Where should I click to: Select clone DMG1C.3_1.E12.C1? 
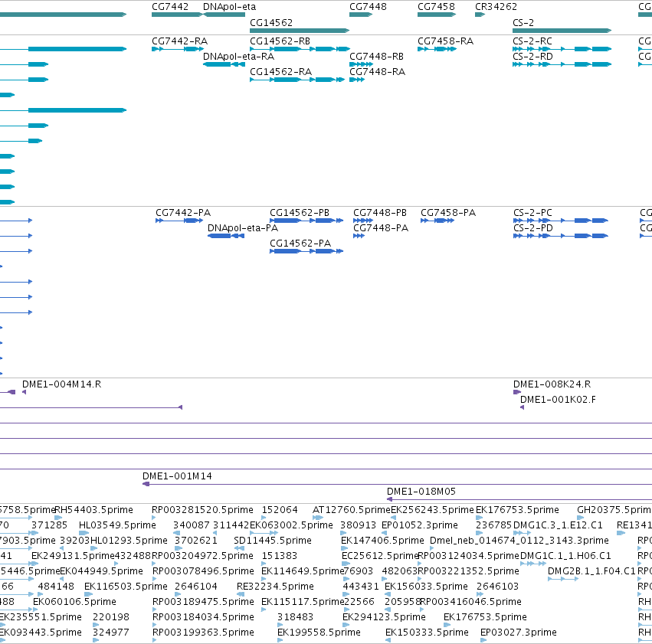click(558, 525)
